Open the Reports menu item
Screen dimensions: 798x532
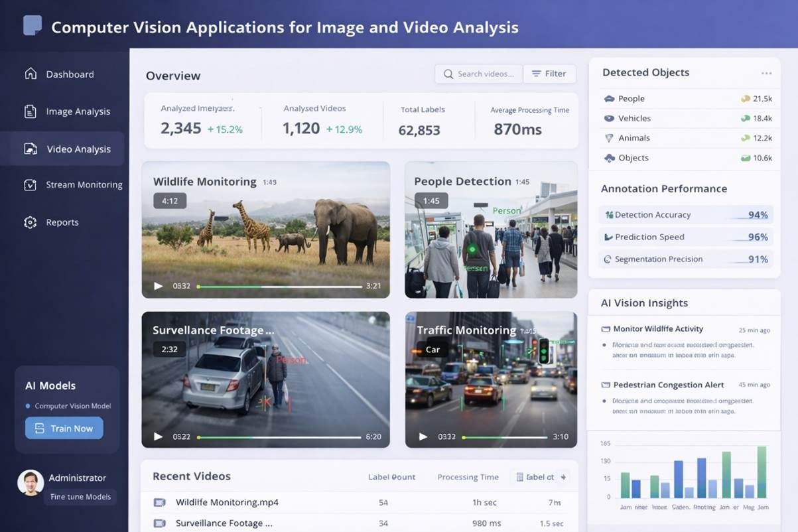[62, 222]
